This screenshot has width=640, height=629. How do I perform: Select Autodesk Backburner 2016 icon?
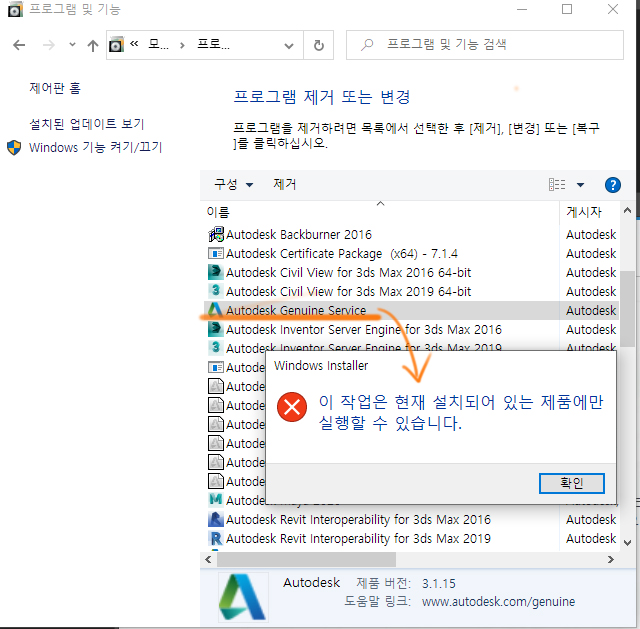coord(216,234)
